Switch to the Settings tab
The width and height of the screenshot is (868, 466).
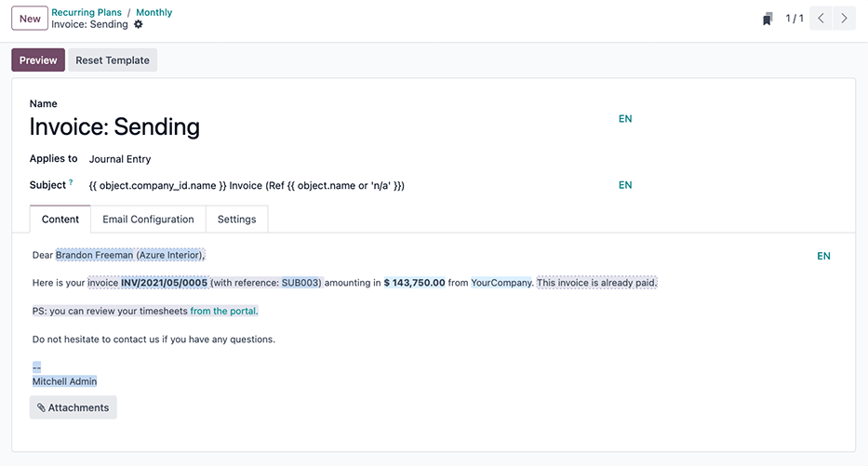(x=236, y=220)
